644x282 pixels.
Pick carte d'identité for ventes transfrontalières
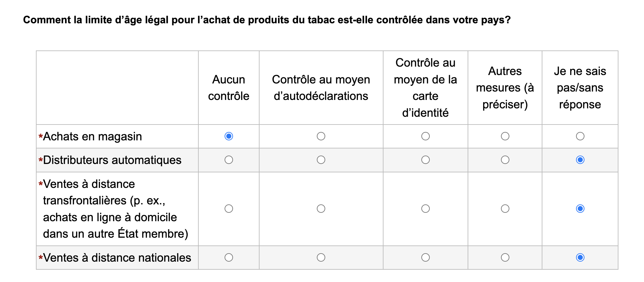(x=426, y=209)
